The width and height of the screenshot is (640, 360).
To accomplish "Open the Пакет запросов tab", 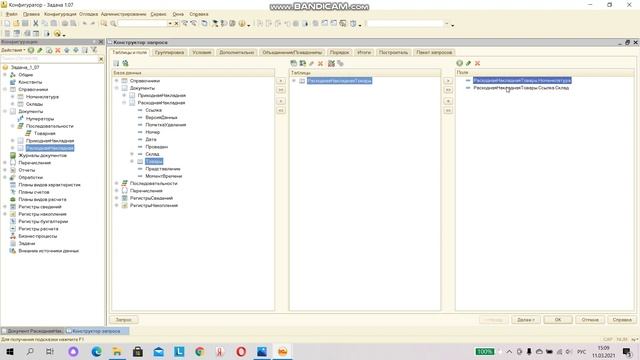I will pyautogui.click(x=434, y=52).
